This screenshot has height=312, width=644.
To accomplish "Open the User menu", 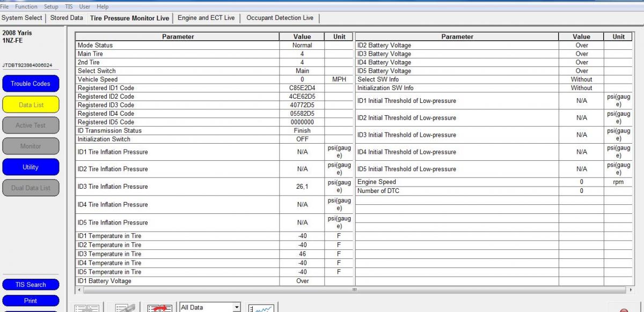I will (85, 6).
